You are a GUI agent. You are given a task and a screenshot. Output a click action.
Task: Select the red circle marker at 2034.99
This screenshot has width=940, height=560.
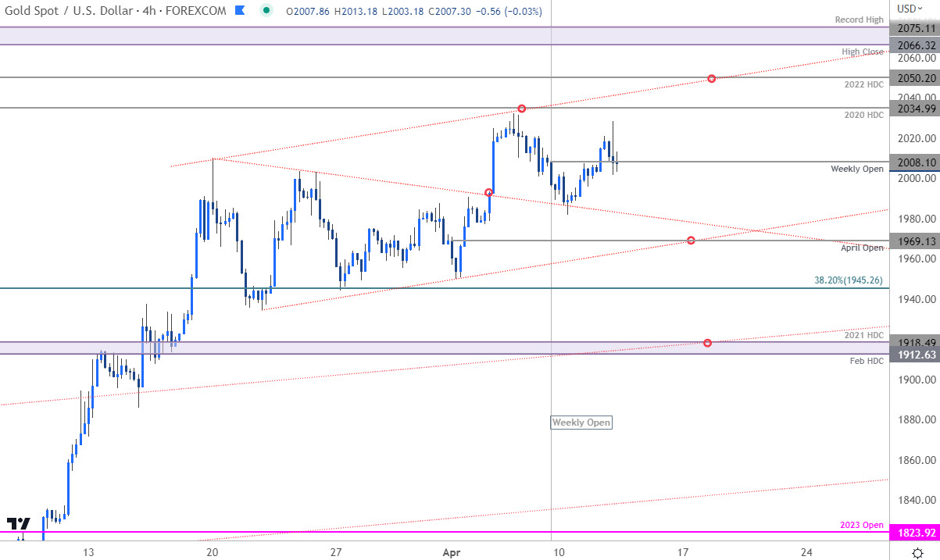(521, 108)
